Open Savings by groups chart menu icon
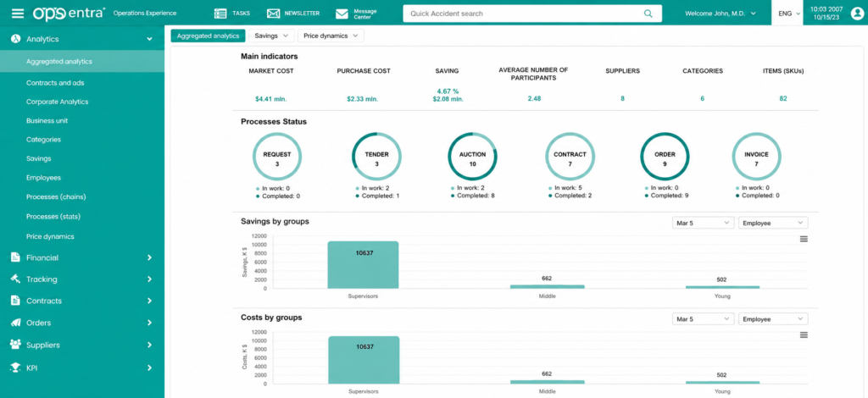The height and width of the screenshot is (398, 868). [804, 239]
